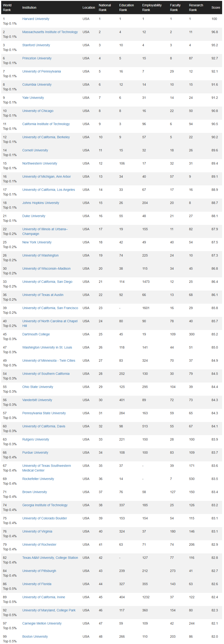The height and width of the screenshot is (644, 224).
Task: Select University of California, San Francisco
Action: (x=50, y=308)
